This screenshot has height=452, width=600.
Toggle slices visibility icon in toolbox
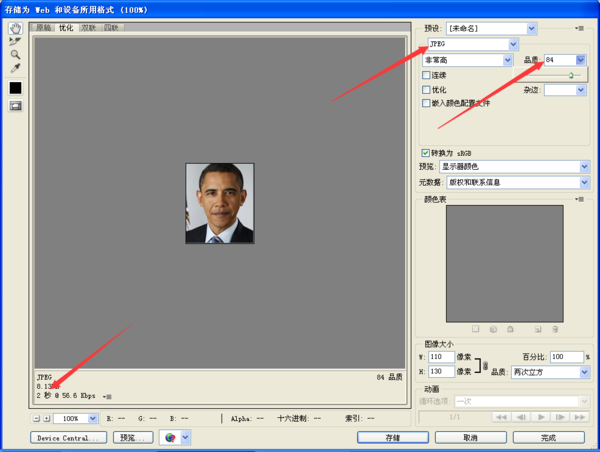[x=15, y=106]
